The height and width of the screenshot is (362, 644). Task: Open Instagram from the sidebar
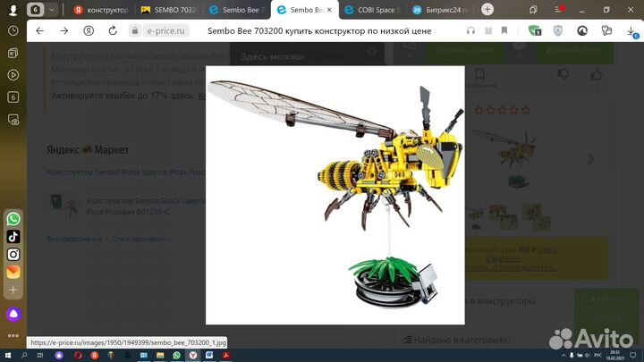[x=13, y=254]
